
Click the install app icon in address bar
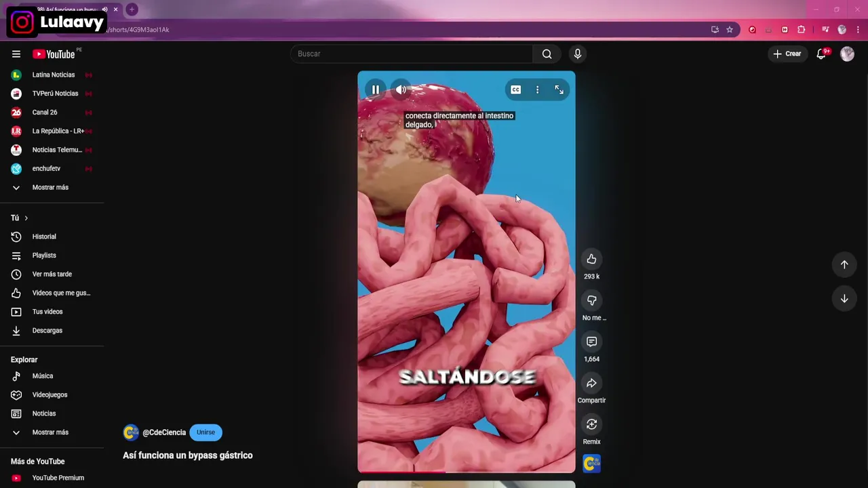click(715, 30)
